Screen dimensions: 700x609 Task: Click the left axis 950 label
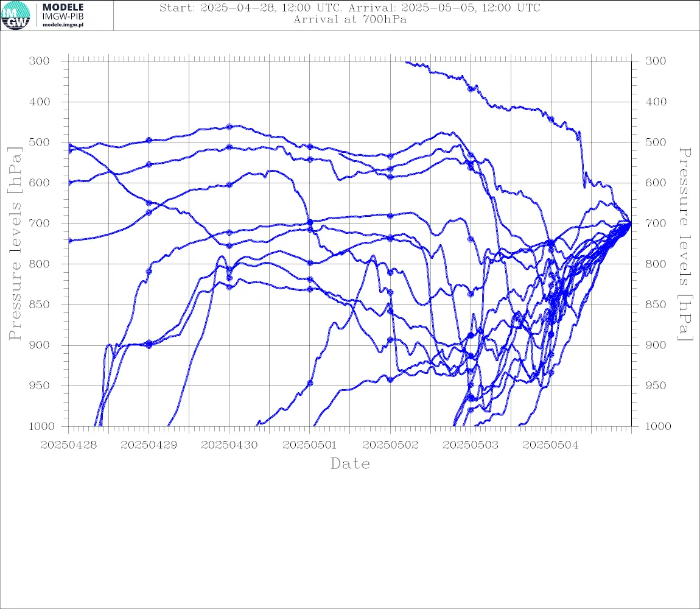pos(40,385)
